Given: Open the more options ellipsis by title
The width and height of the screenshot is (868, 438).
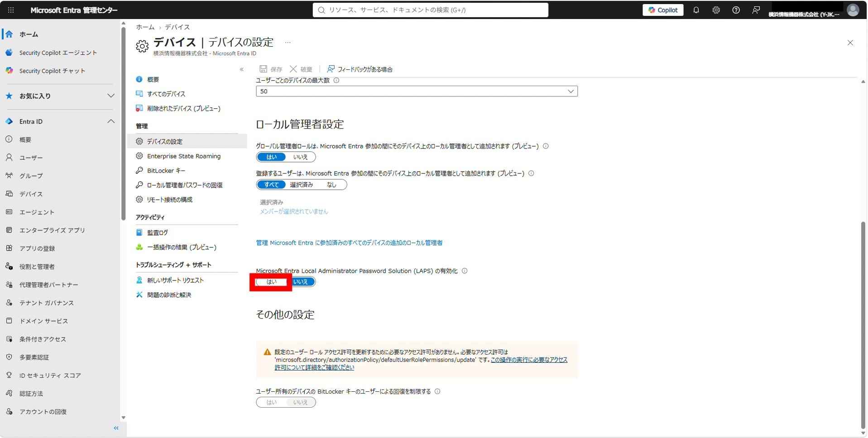Looking at the screenshot, I should pyautogui.click(x=288, y=43).
